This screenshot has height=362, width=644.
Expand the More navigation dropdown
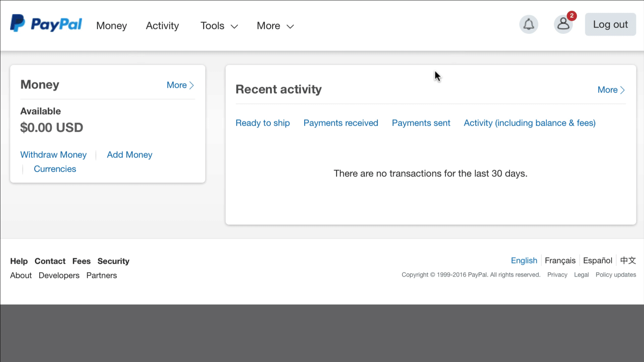click(x=274, y=25)
